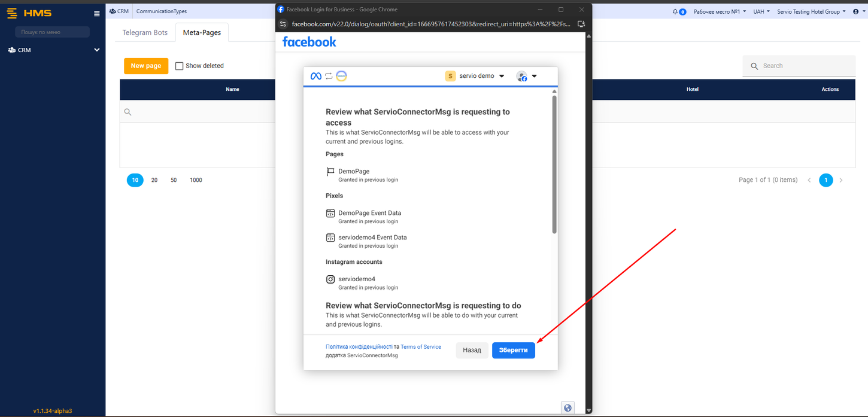Click the DemoPage flag icon
The height and width of the screenshot is (417, 868).
[330, 172]
